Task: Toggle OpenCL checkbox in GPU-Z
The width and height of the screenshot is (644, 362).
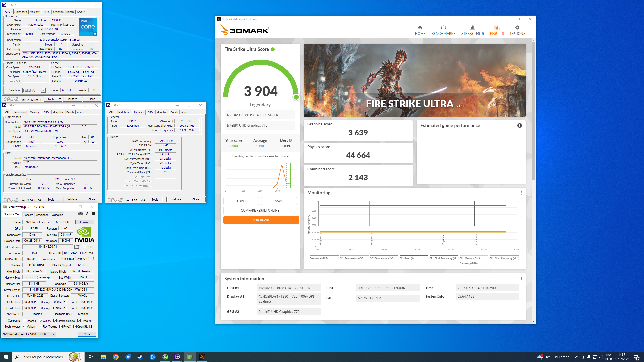Action: 25,321
